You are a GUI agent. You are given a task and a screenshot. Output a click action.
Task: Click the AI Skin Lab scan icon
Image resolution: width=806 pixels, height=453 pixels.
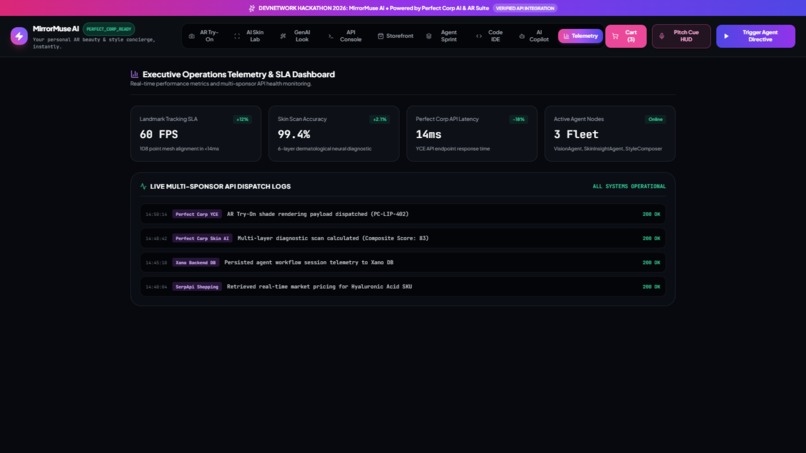(237, 36)
